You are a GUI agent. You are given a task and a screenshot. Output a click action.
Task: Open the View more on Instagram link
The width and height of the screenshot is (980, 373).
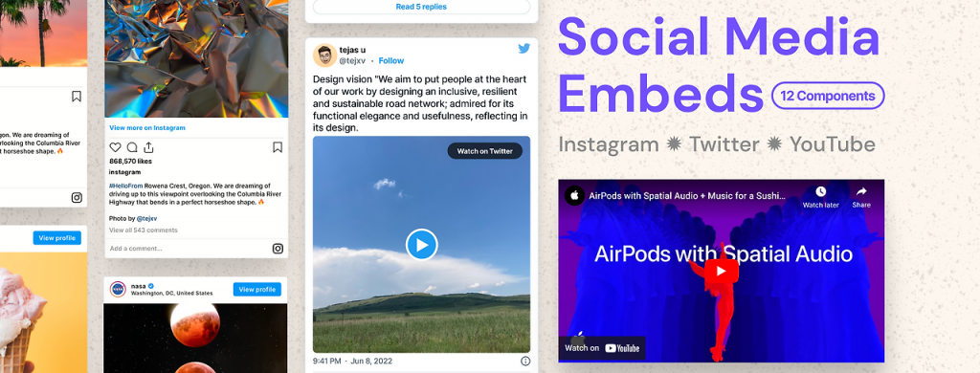point(147,127)
